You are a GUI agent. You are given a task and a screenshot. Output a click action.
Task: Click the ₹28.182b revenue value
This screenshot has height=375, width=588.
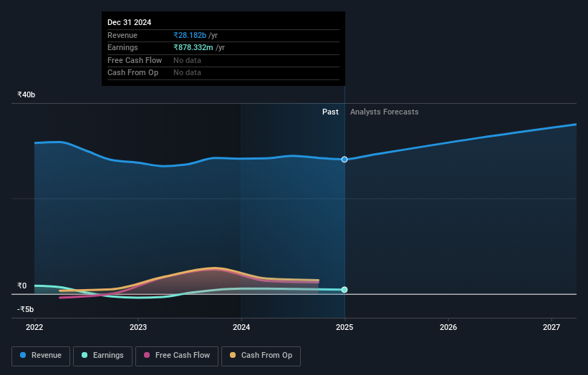pos(190,35)
